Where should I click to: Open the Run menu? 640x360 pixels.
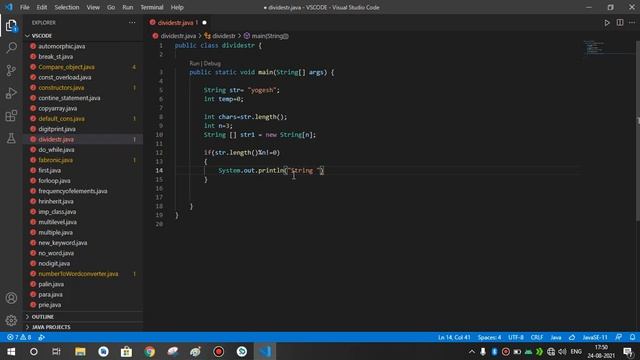[x=128, y=7]
